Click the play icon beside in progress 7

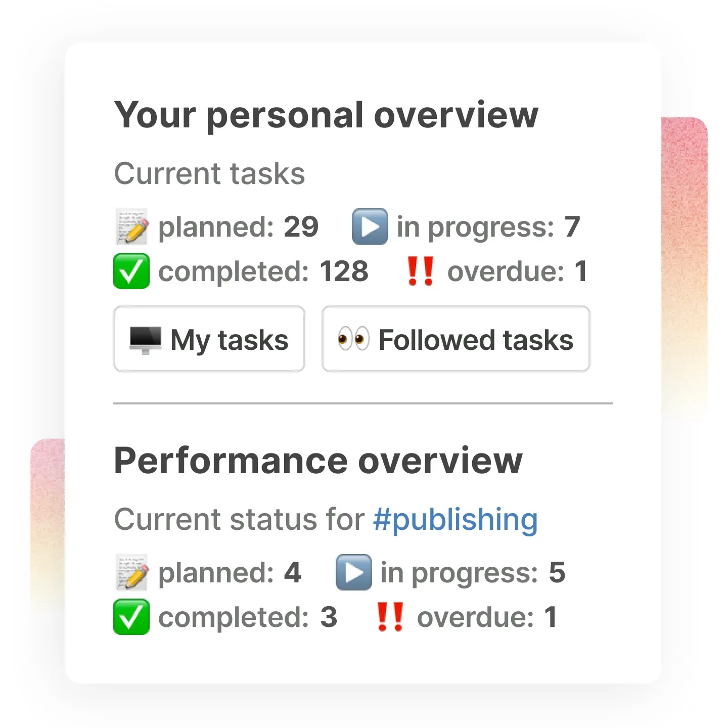tap(370, 227)
